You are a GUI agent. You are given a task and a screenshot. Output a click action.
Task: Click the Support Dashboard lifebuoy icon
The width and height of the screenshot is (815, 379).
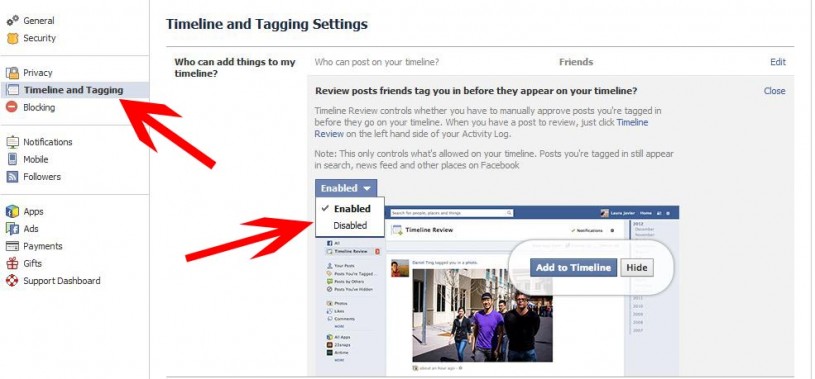pos(12,281)
